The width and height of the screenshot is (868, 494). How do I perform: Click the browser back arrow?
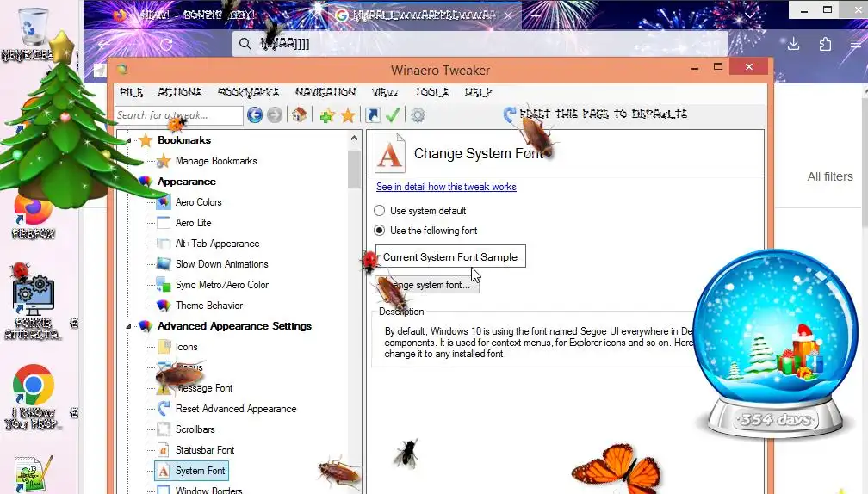(x=104, y=44)
